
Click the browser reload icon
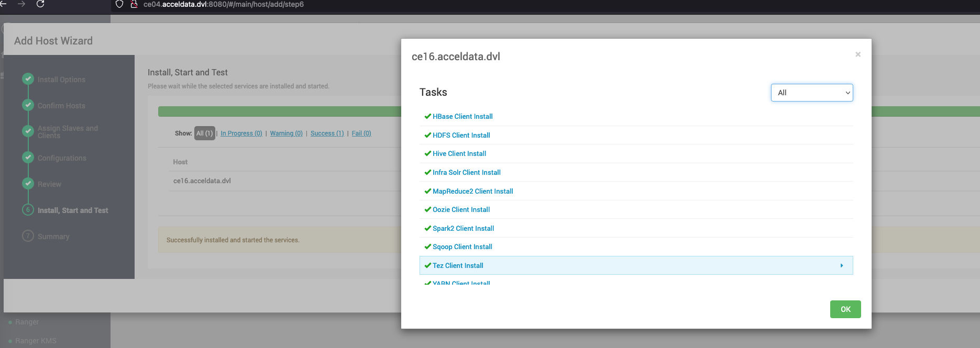click(x=40, y=4)
